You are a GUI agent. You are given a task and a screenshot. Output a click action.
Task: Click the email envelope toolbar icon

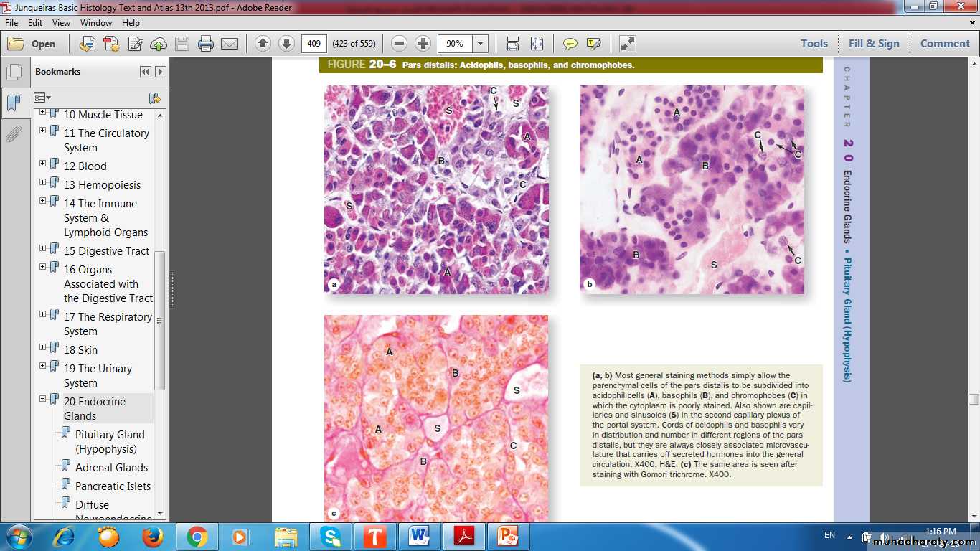click(230, 44)
